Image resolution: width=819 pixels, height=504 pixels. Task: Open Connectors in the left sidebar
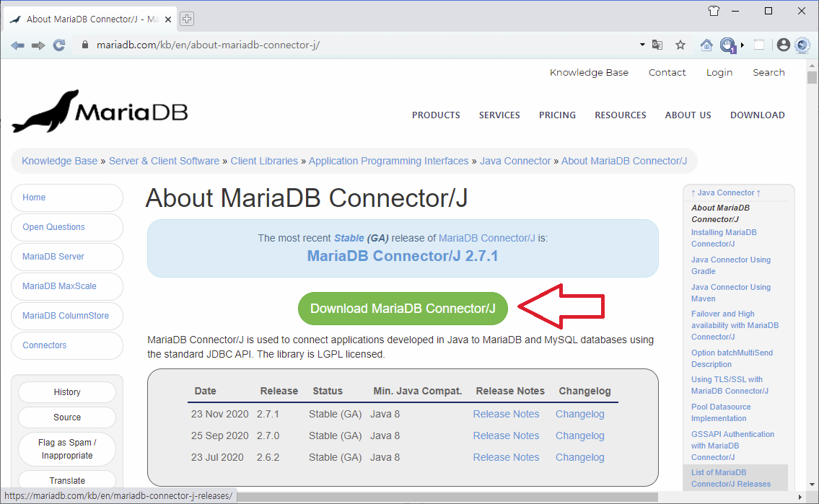pos(67,345)
